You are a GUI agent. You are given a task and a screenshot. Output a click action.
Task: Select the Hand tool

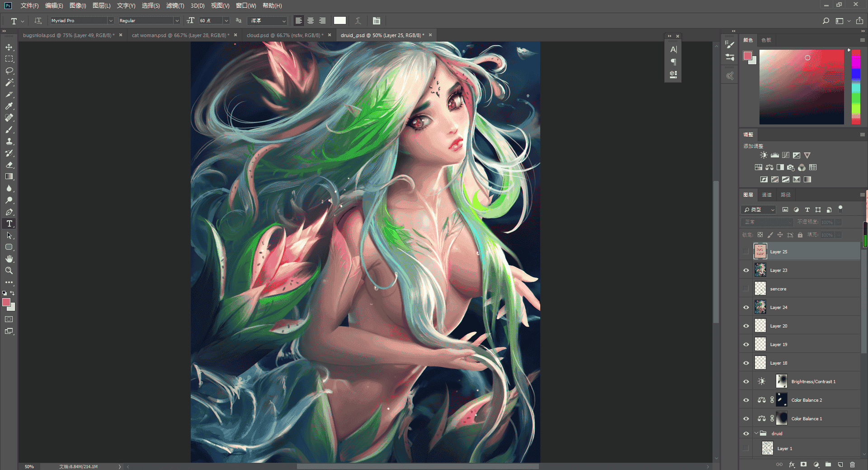(x=9, y=259)
